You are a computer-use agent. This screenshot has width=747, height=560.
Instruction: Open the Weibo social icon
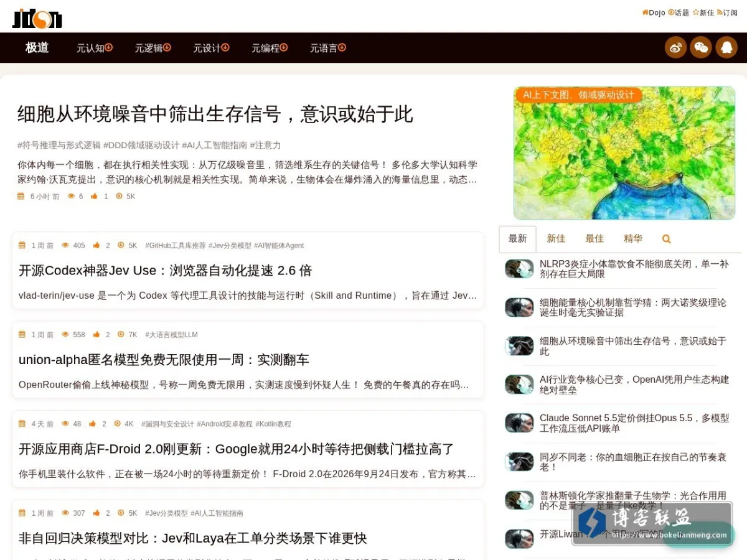675,47
